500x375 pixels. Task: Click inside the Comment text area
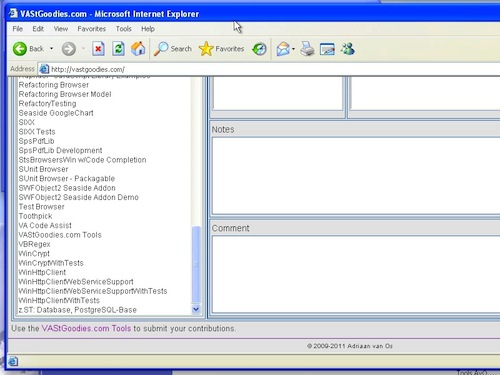point(356,274)
